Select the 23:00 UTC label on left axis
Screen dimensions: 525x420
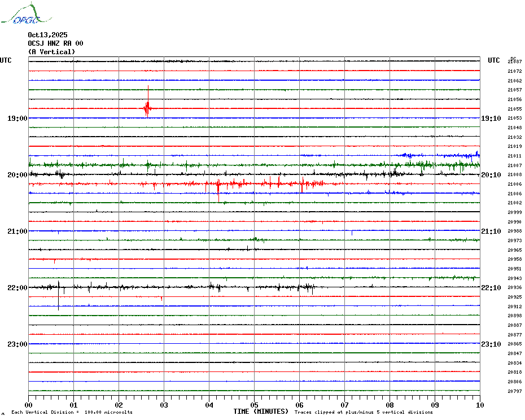coord(17,344)
